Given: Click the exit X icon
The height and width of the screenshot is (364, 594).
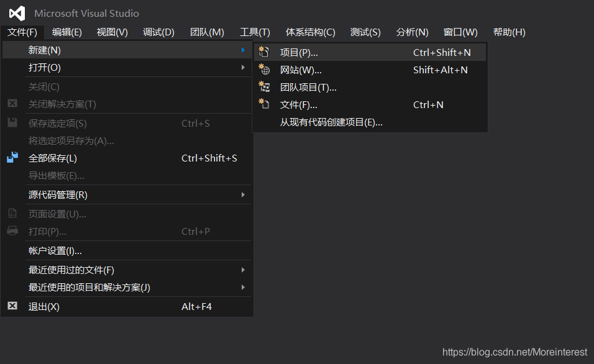Looking at the screenshot, I should pos(12,306).
